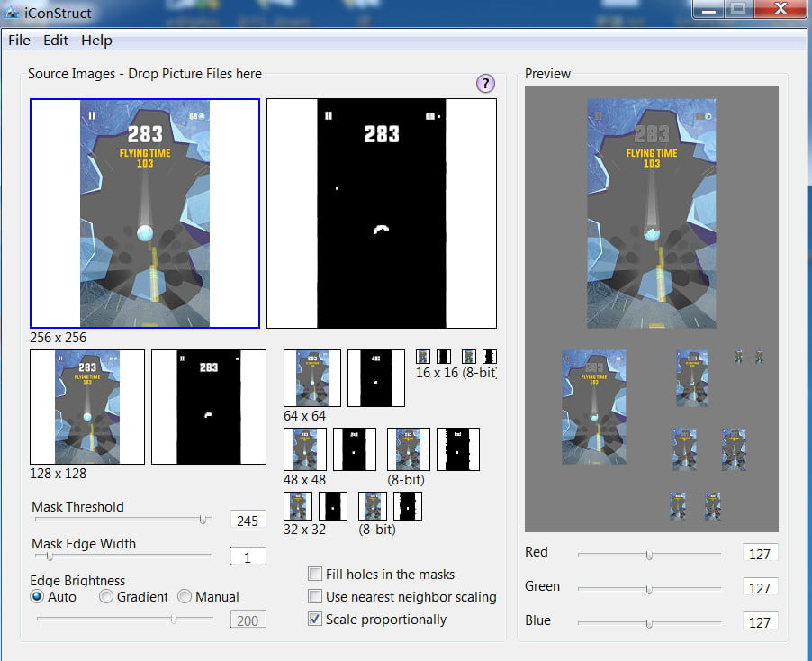
Task: Click the Green slider handle
Action: [649, 590]
